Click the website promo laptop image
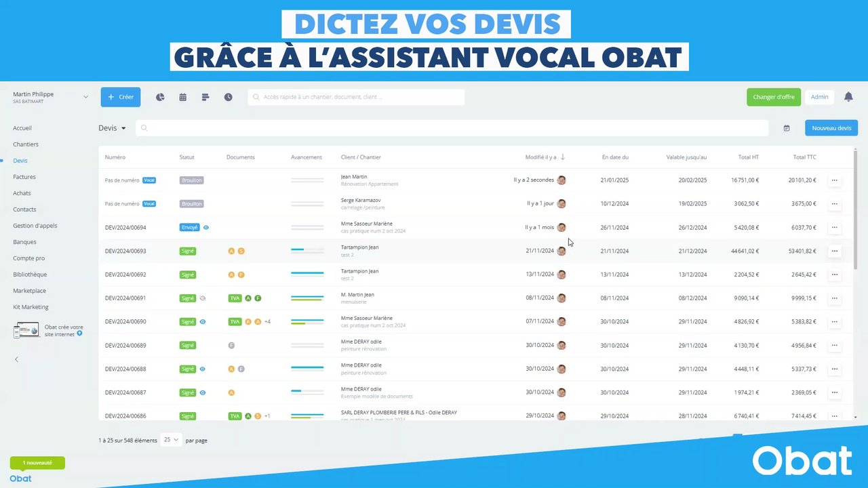868x488 pixels. 26,330
